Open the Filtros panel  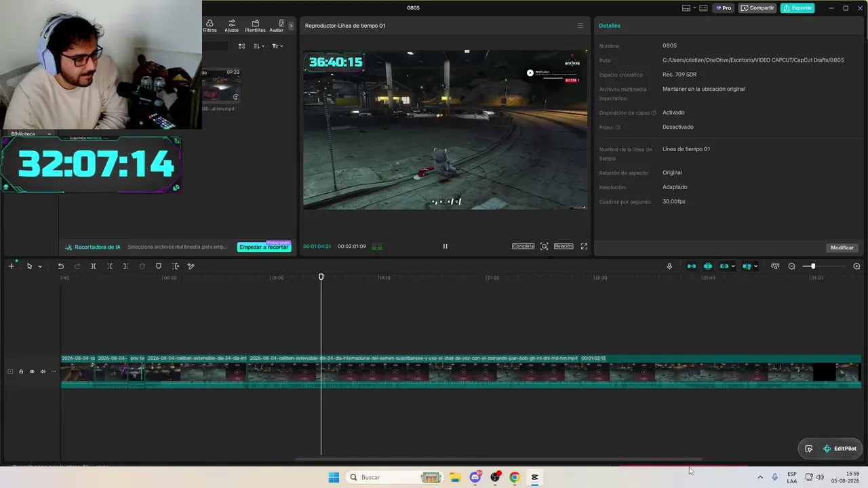210,26
